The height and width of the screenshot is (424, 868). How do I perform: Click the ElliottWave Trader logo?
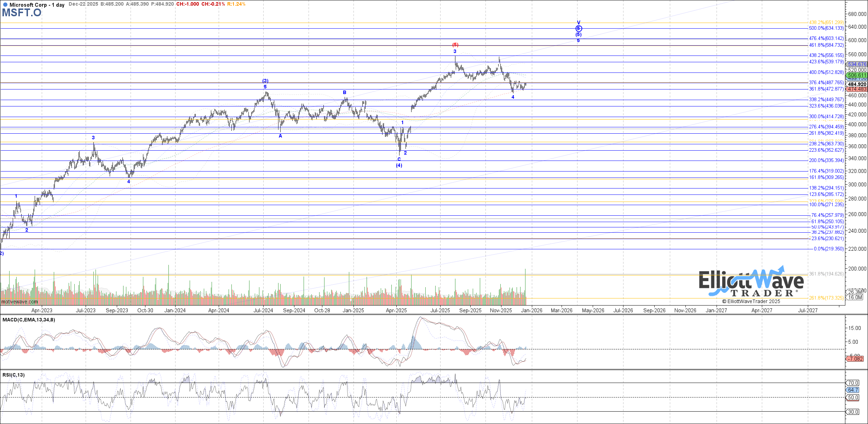pyautogui.click(x=751, y=283)
